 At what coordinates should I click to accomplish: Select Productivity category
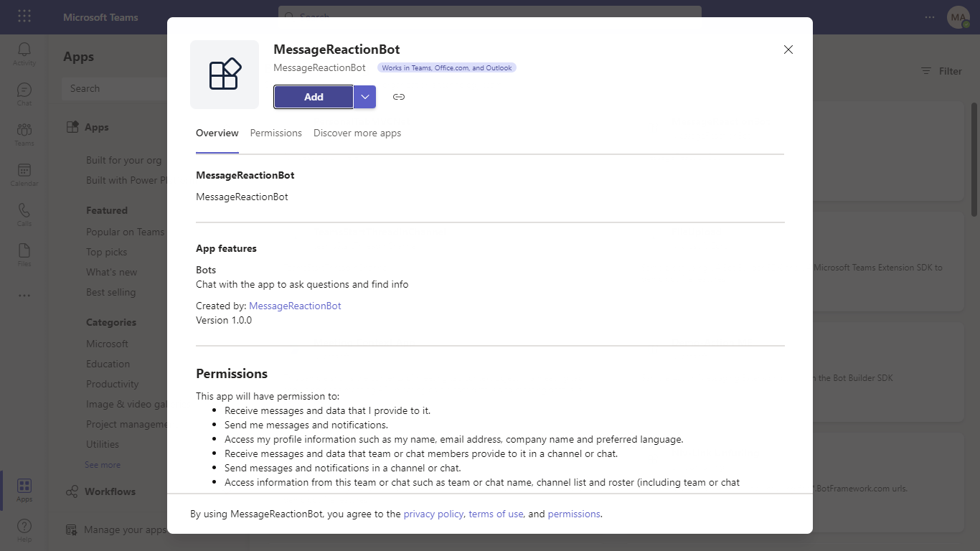[x=113, y=384]
